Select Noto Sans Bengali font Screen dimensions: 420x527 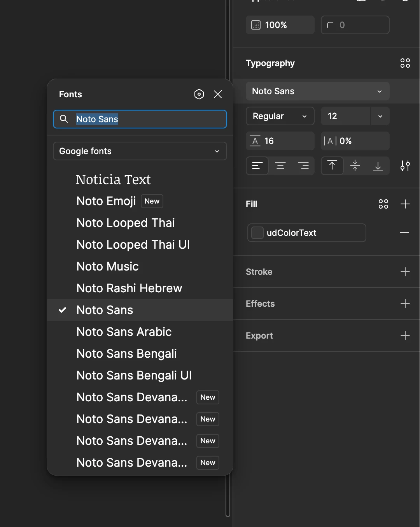[x=140, y=354]
